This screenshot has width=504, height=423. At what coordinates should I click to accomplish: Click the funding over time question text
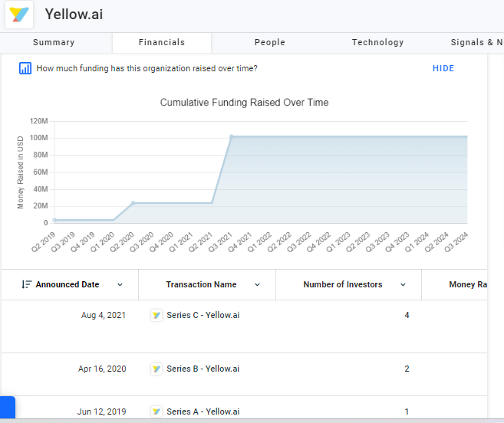click(147, 68)
